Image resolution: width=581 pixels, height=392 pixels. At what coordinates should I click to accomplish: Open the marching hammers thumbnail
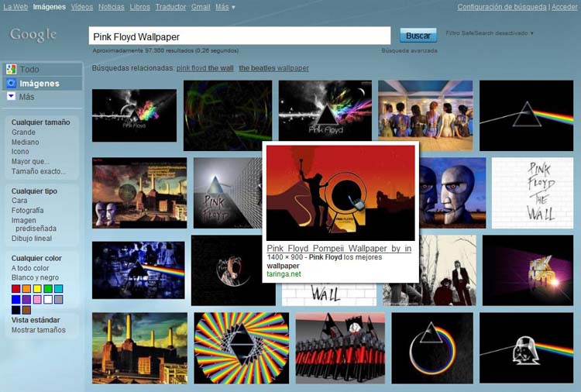(x=340, y=348)
